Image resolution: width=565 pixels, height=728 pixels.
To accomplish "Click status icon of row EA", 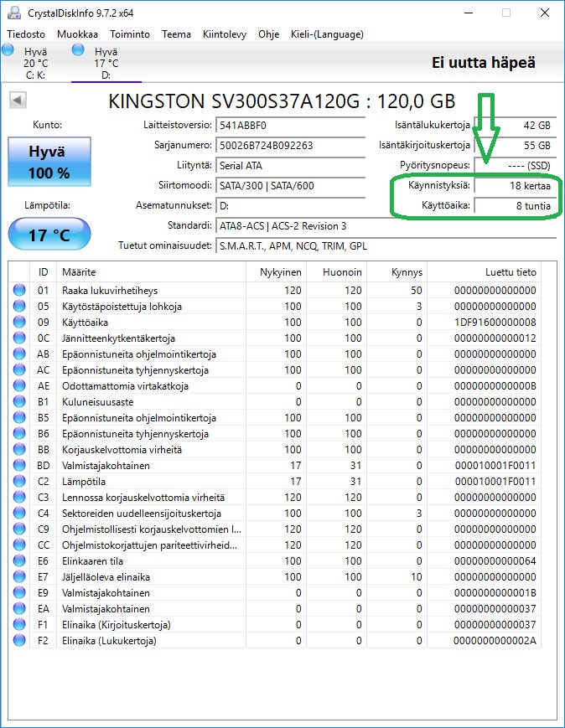I will coord(19,609).
